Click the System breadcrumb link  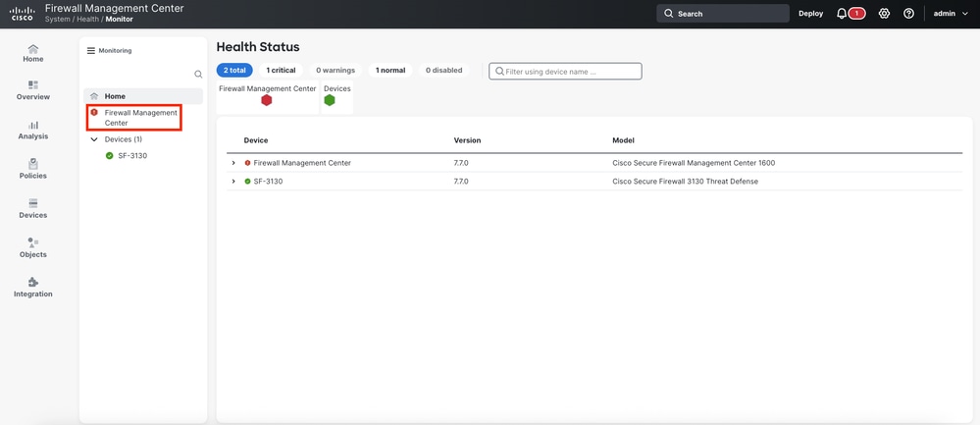(x=58, y=20)
